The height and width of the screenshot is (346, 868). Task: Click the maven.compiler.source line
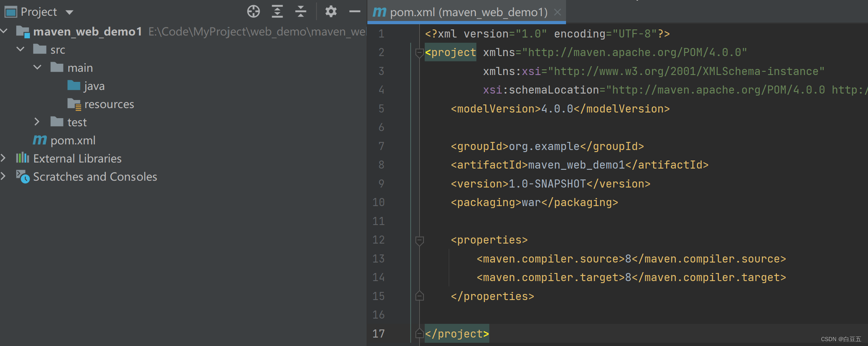[x=631, y=259]
